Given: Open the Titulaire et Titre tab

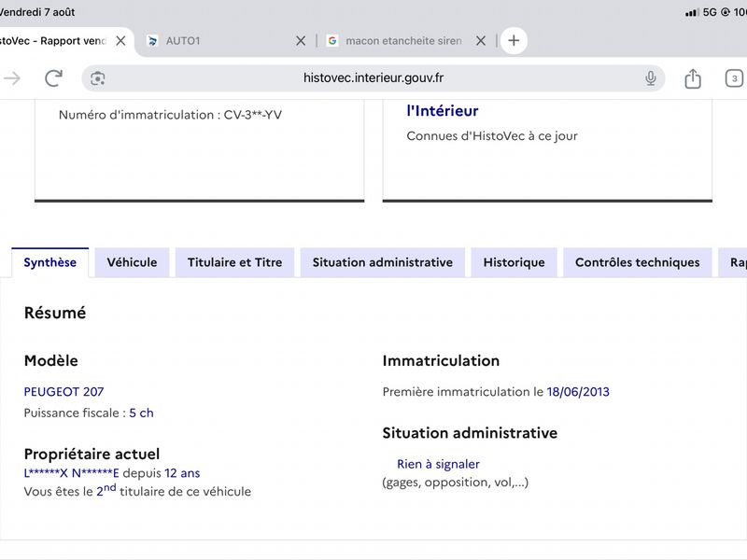Looking at the screenshot, I should pos(235,262).
